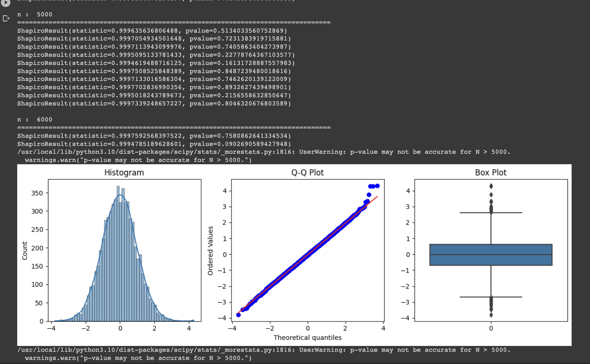Click the 'Theoretical quantiles' axis label
This screenshot has width=590, height=364.
pos(307,338)
